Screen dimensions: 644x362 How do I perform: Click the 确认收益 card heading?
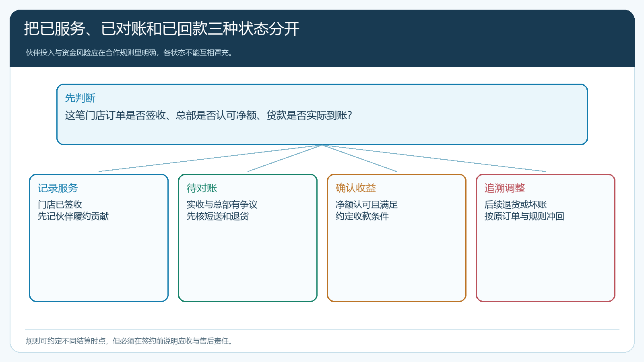(x=356, y=188)
